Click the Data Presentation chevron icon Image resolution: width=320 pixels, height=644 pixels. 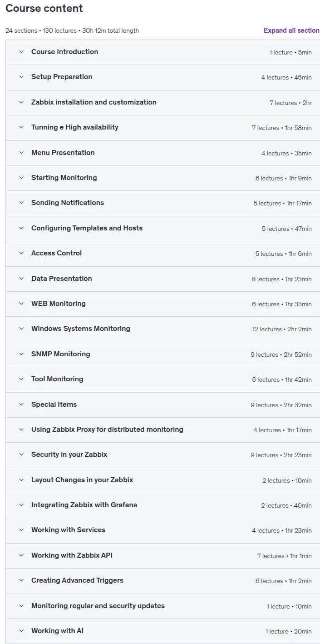click(x=21, y=279)
